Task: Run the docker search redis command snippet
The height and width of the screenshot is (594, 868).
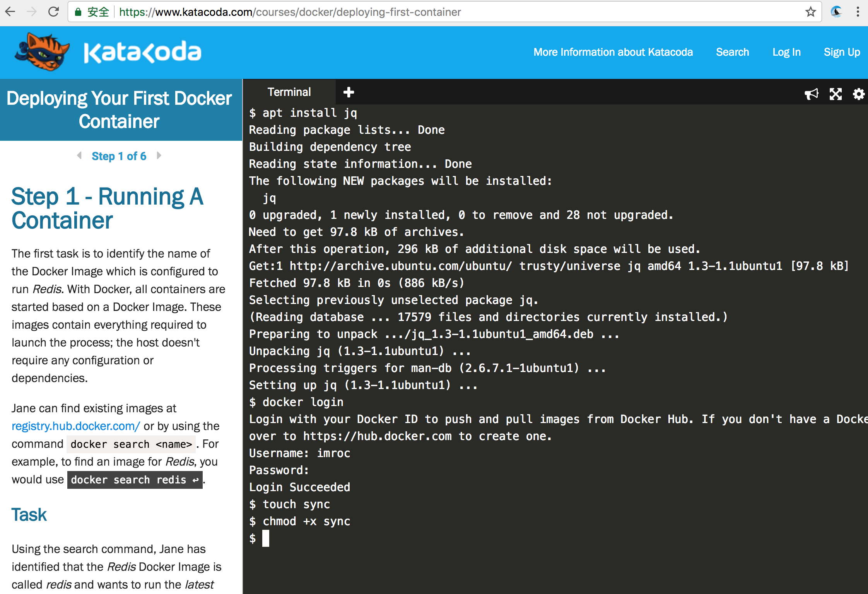Action: pyautogui.click(x=135, y=480)
